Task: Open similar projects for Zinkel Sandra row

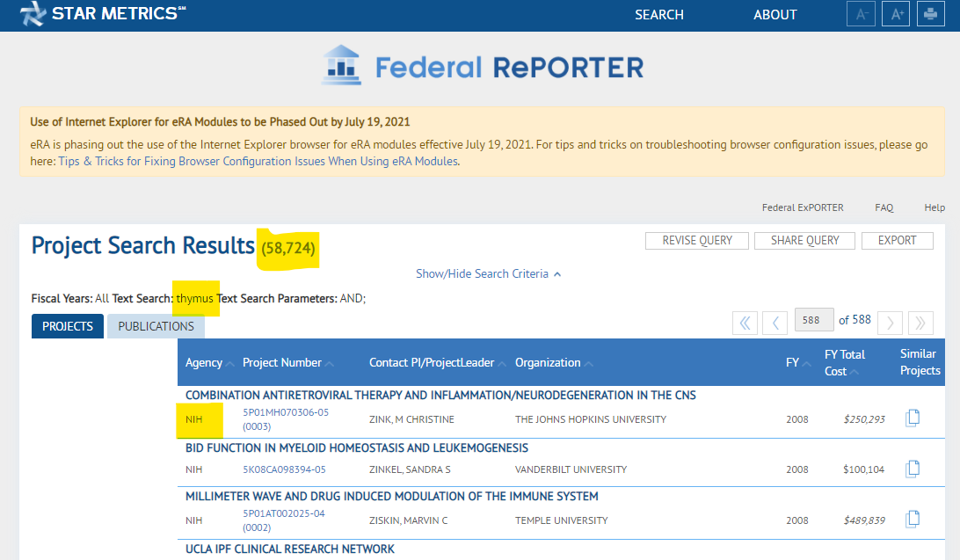Action: point(913,469)
